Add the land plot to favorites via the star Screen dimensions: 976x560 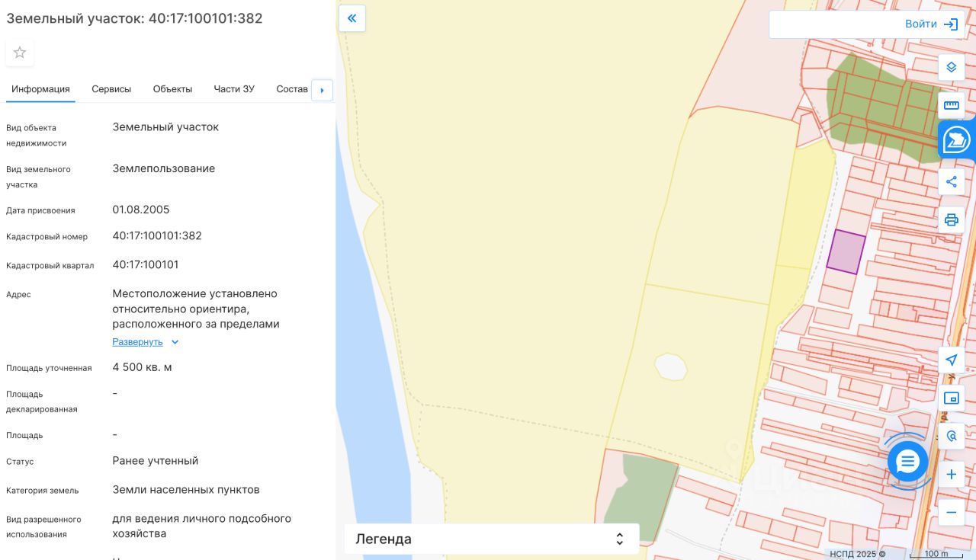(20, 53)
